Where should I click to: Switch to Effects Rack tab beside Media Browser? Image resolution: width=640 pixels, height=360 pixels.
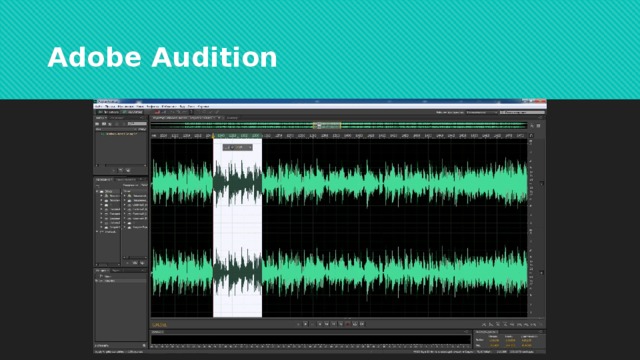(125, 180)
